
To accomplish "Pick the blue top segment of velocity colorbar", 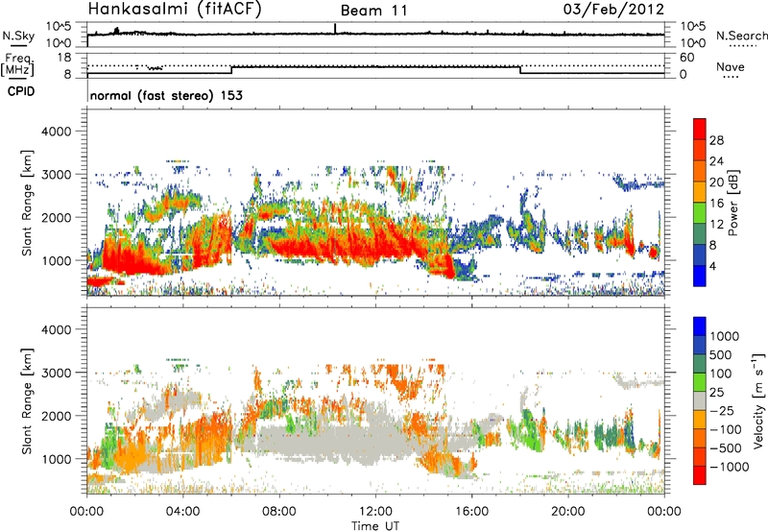I will coord(700,326).
